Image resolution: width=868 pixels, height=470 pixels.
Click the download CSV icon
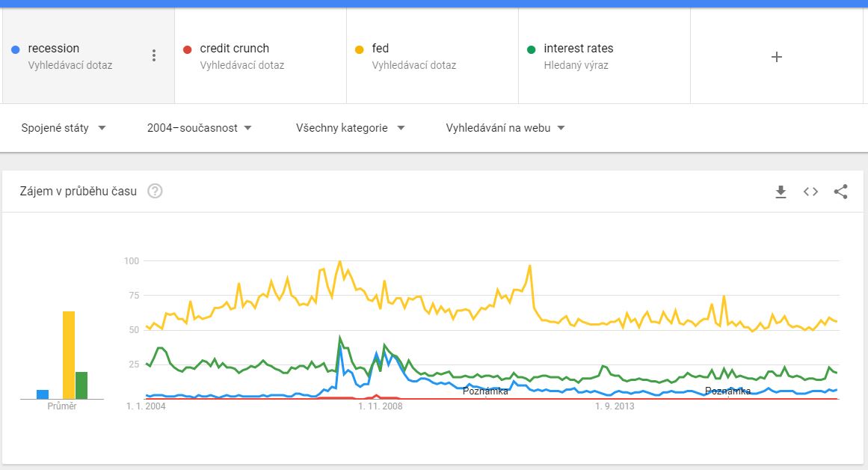tap(781, 192)
